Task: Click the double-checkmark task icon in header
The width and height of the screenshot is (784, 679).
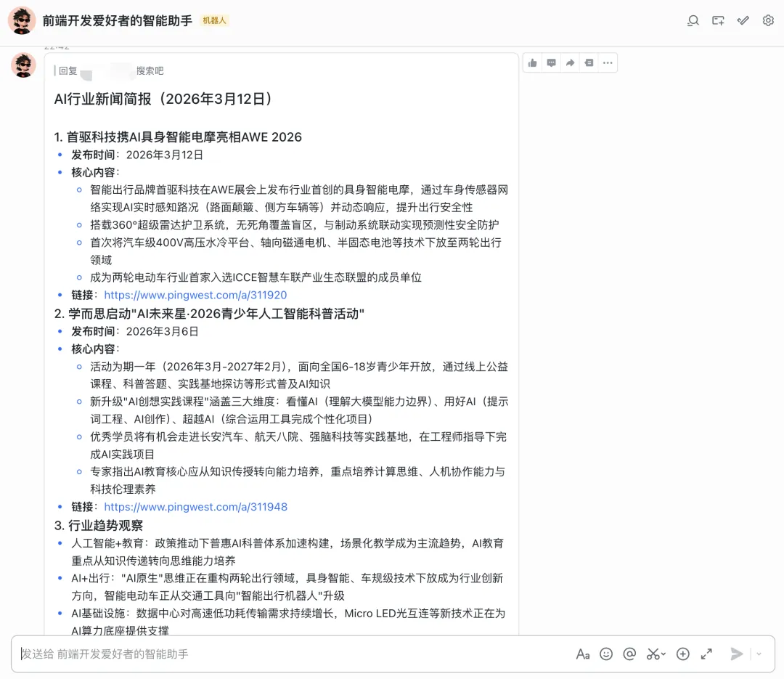Action: pos(743,20)
